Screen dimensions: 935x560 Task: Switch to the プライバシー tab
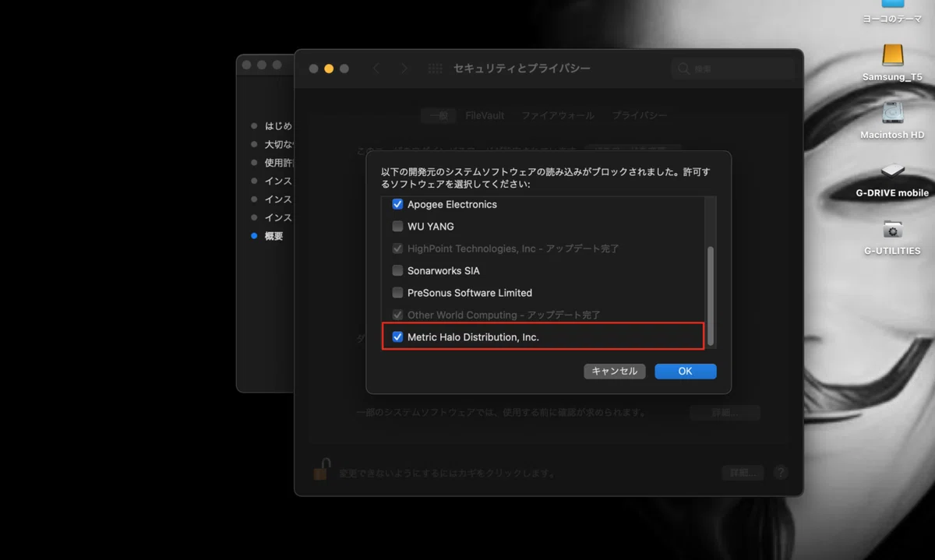click(639, 115)
